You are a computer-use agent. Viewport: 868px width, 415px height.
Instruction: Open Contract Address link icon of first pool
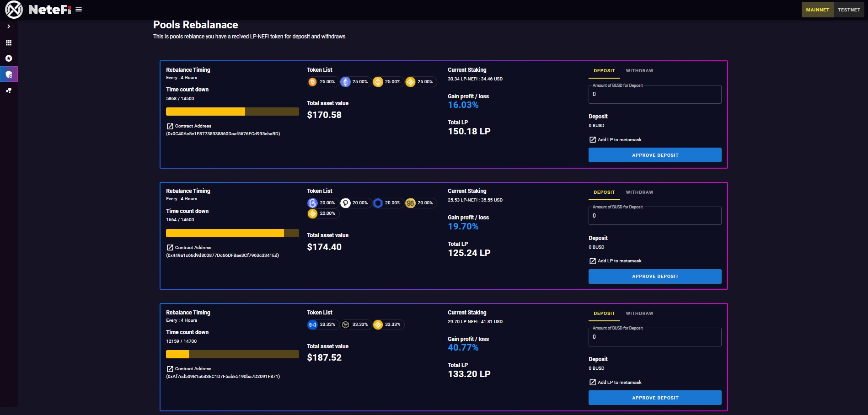(170, 126)
